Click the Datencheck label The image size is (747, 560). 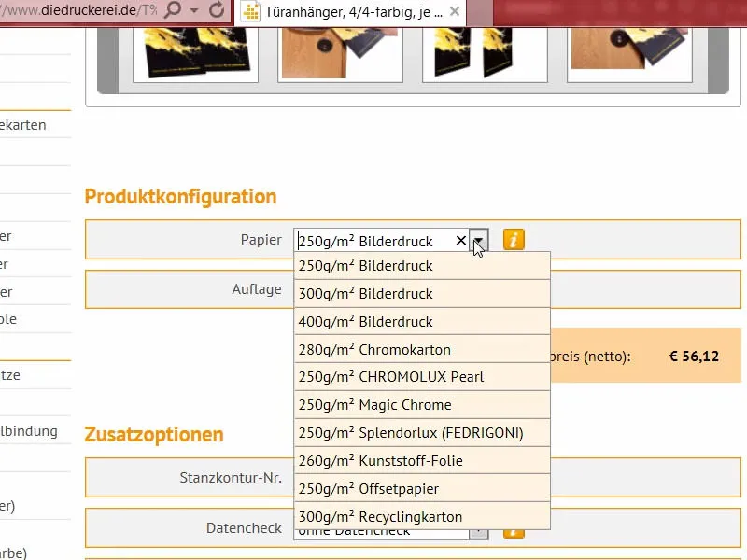click(x=244, y=528)
